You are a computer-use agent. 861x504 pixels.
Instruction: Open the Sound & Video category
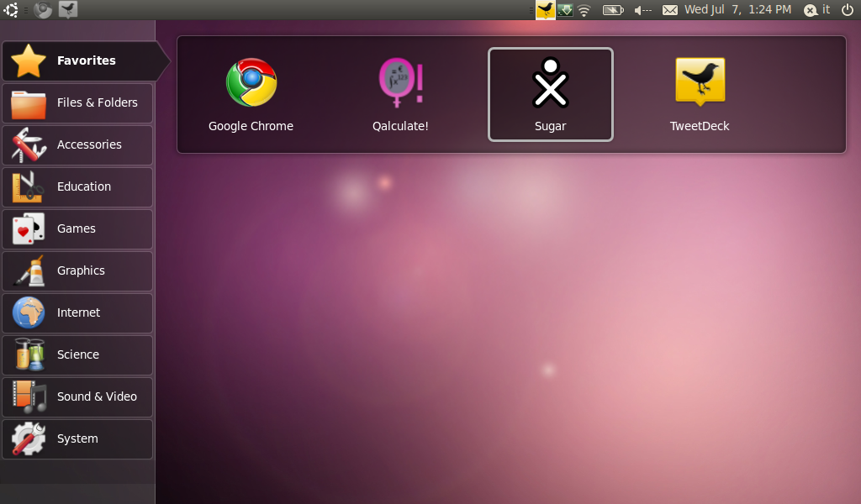tap(77, 397)
